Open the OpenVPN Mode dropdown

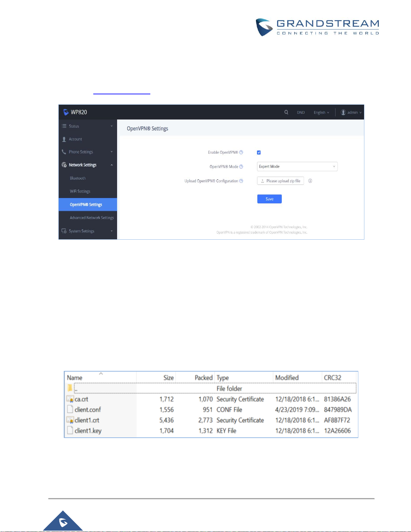pos(297,166)
